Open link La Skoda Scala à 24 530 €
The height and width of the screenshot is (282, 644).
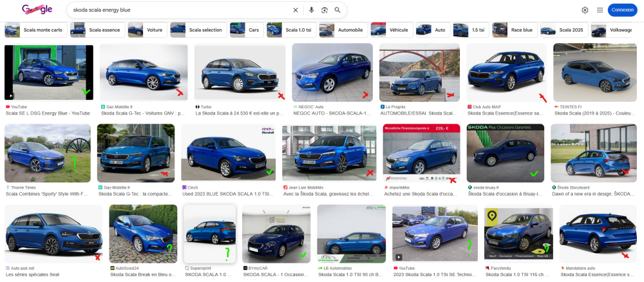tap(240, 113)
